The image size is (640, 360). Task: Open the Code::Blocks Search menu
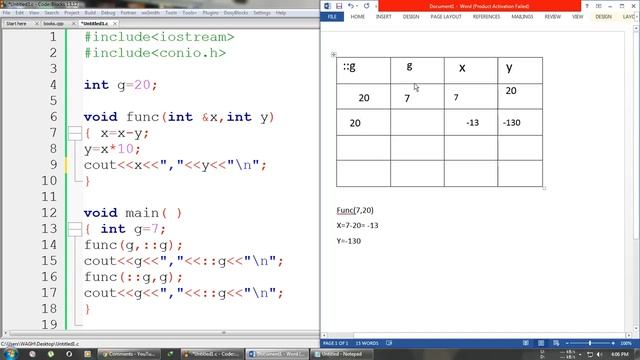tap(51, 13)
